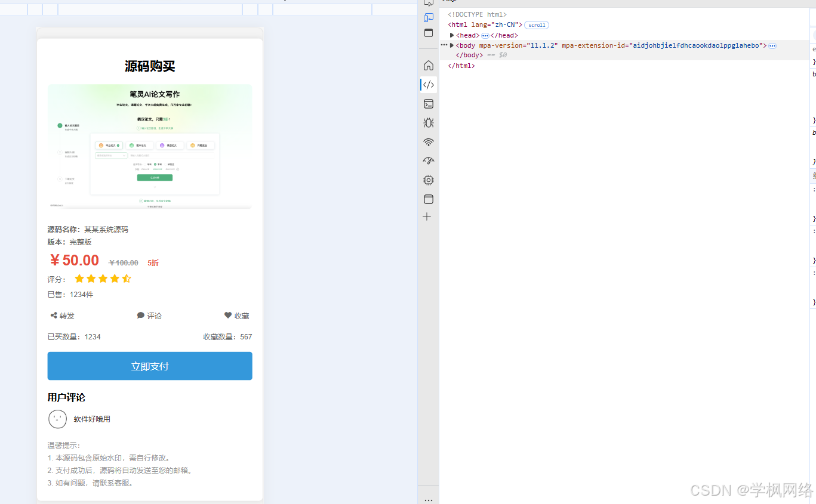Click the 收藏 favorite link

(x=237, y=316)
